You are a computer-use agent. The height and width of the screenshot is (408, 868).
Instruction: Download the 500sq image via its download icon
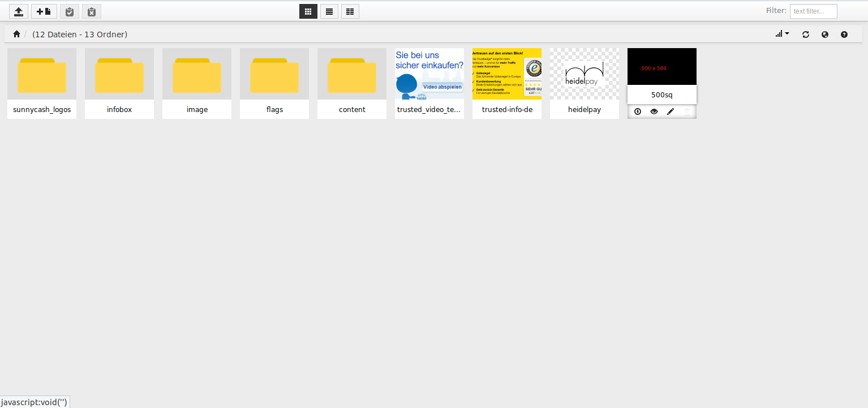pyautogui.click(x=637, y=111)
